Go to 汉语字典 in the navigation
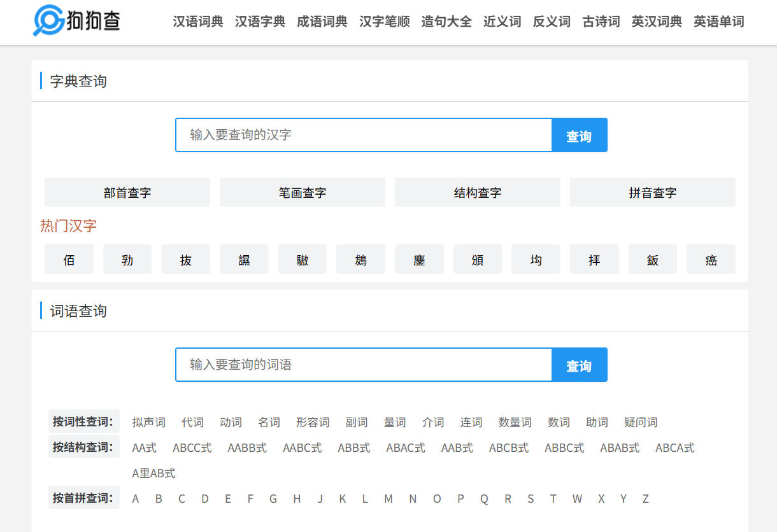Screen dimensions: 777x532 click(260, 22)
